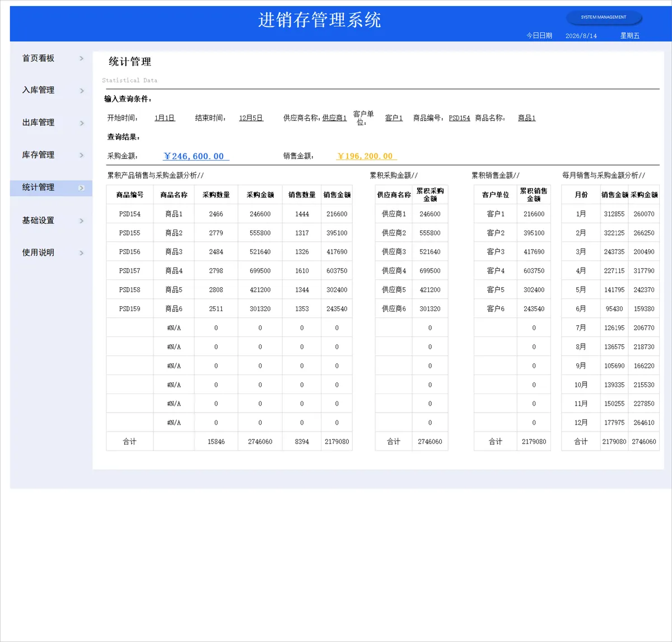Image resolution: width=672 pixels, height=642 pixels.
Task: Click monthly purchase value 317790
Action: pyautogui.click(x=644, y=271)
